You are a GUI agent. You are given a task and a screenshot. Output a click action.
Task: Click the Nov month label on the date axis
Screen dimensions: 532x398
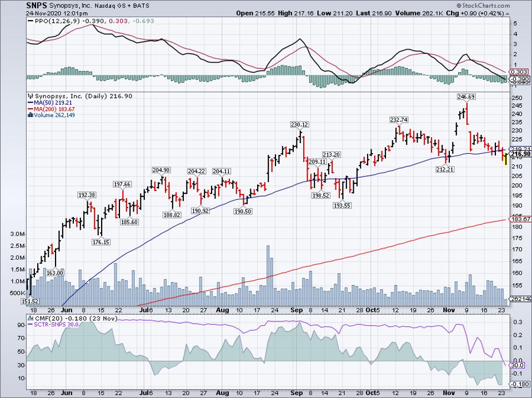tap(449, 310)
